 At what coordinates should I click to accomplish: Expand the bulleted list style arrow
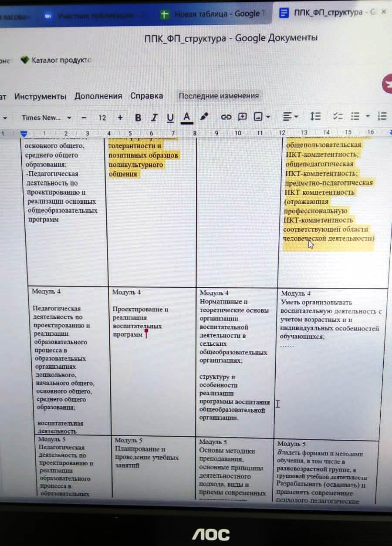[x=368, y=116]
